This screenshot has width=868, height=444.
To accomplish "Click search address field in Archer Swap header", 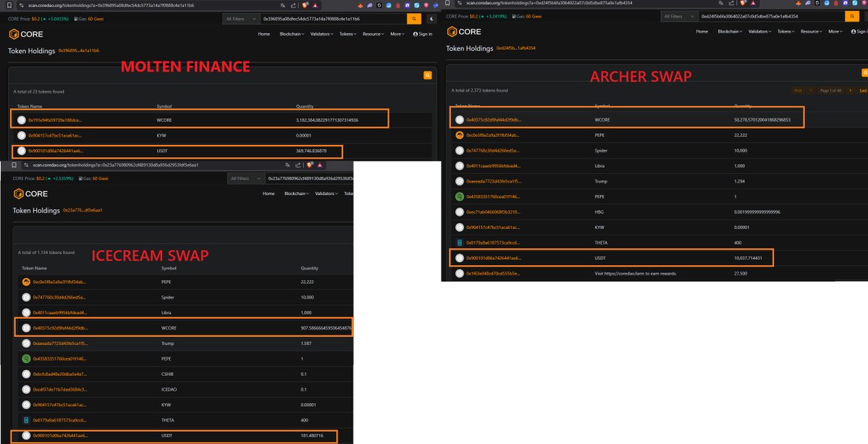I will pos(772,17).
